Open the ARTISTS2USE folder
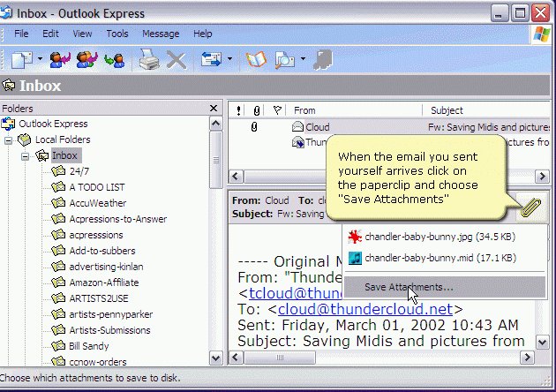 point(99,298)
